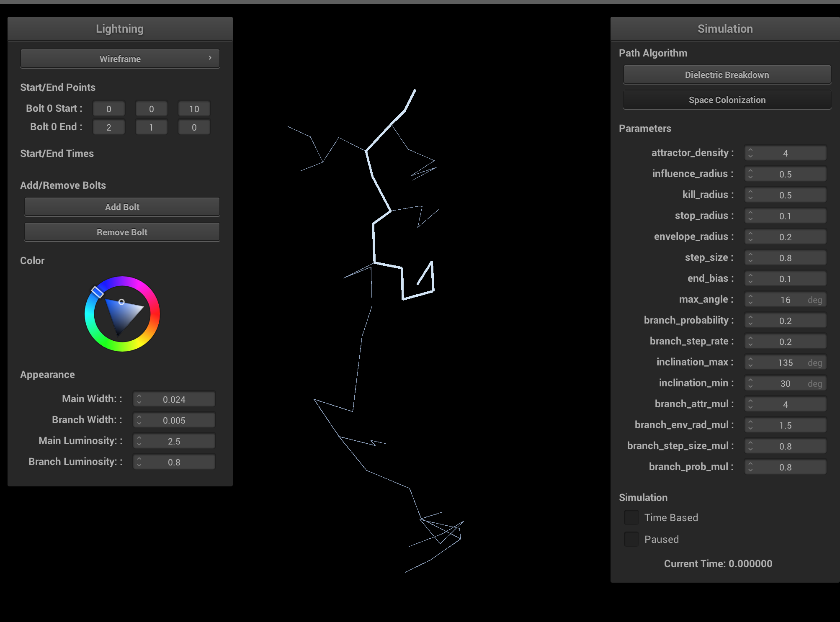Click Bolt 0 Start Z field showing 10
Image resolution: width=840 pixels, height=622 pixels.
[x=194, y=109]
